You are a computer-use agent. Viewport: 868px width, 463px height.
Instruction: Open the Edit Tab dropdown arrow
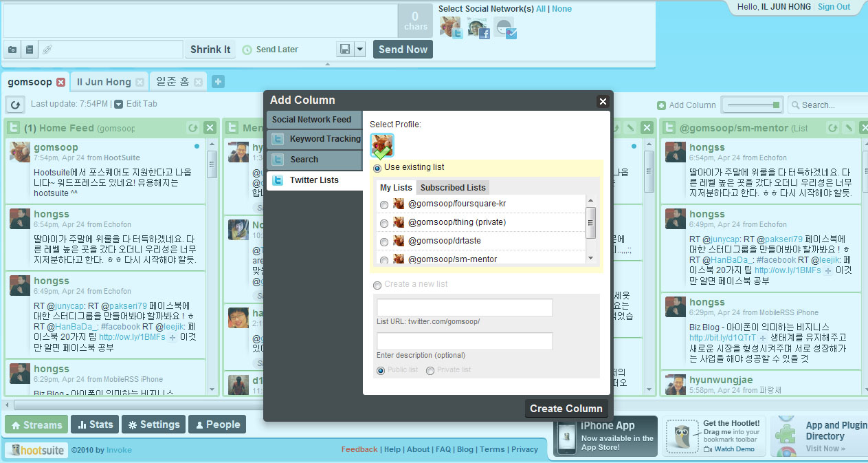point(118,105)
